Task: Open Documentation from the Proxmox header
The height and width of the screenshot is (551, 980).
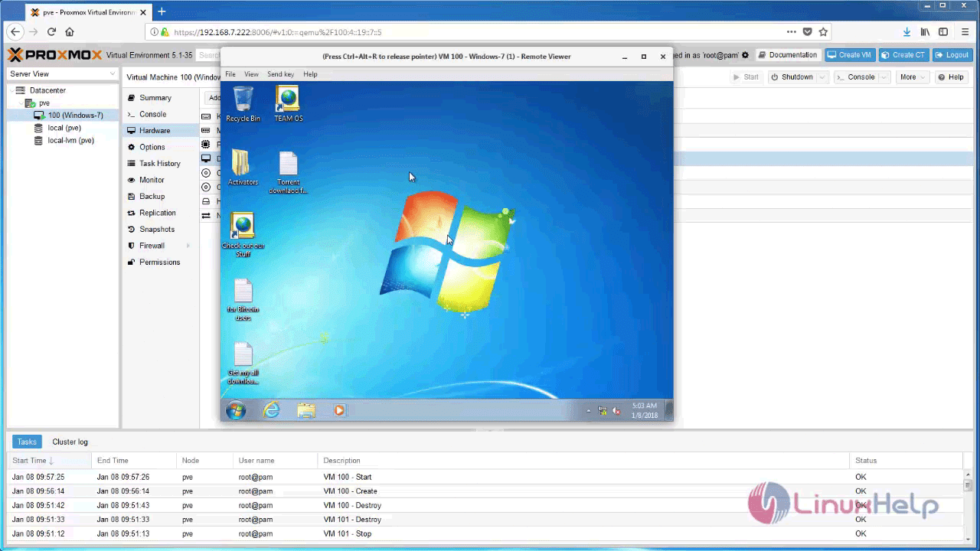Action: 793,54
